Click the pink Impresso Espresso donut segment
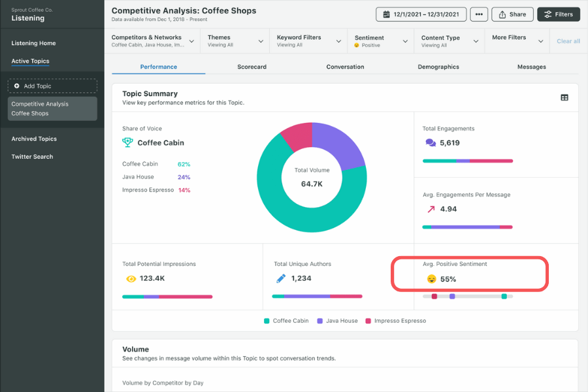Viewport: 588px width, 392px height. (300, 136)
